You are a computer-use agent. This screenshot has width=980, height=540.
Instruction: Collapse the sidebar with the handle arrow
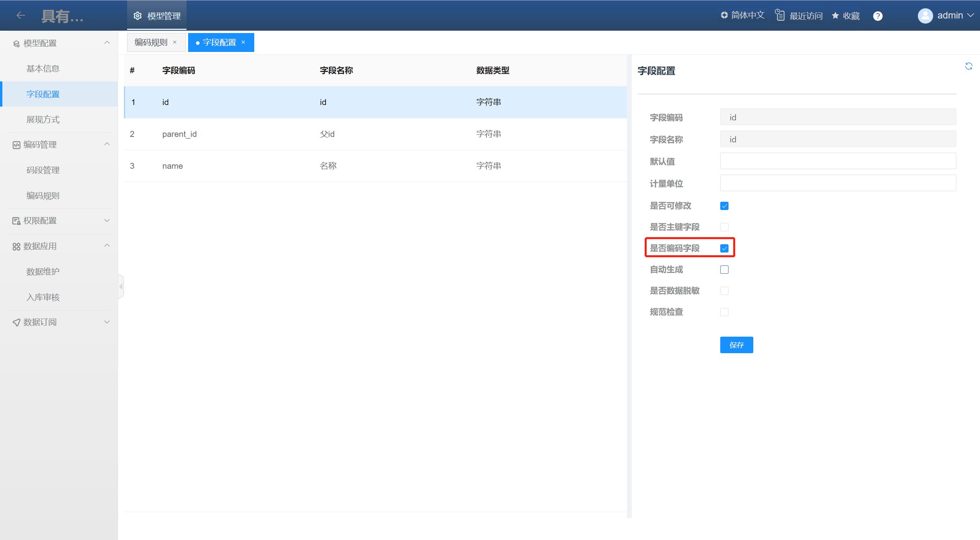click(x=121, y=286)
